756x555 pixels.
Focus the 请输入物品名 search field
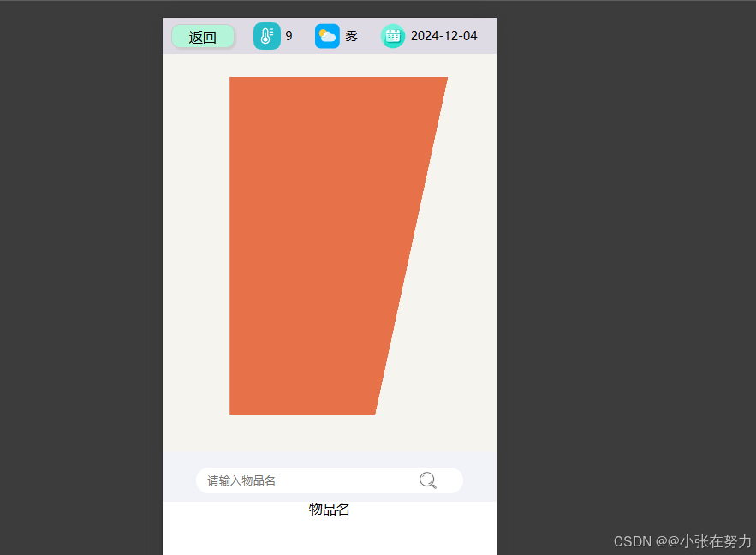coord(330,480)
